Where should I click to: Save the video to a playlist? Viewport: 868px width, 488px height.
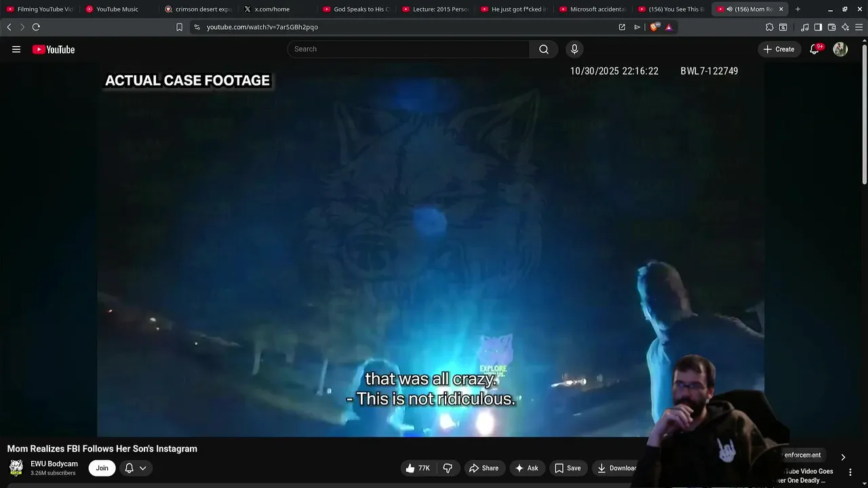[568, 468]
